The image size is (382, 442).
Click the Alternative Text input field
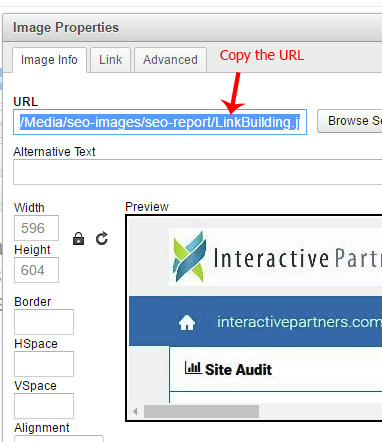coord(198,172)
